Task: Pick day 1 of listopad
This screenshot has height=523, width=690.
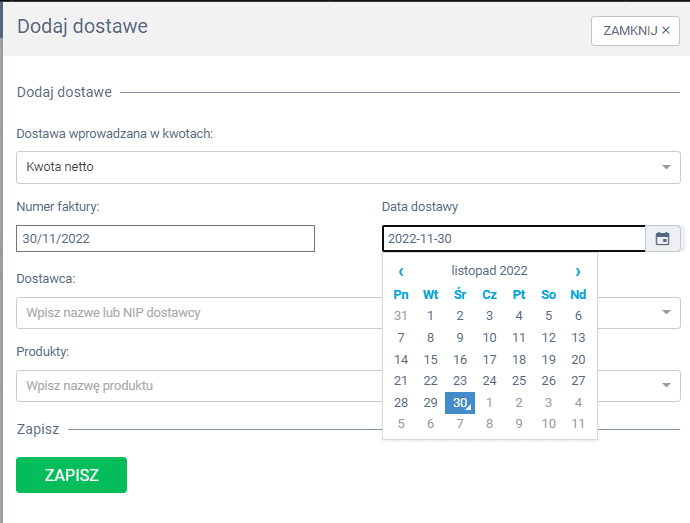Action: [431, 316]
